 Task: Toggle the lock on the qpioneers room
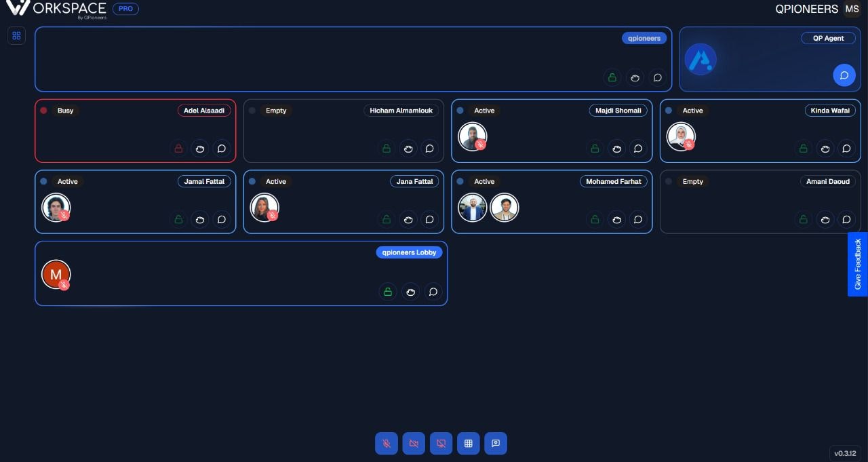pyautogui.click(x=612, y=77)
